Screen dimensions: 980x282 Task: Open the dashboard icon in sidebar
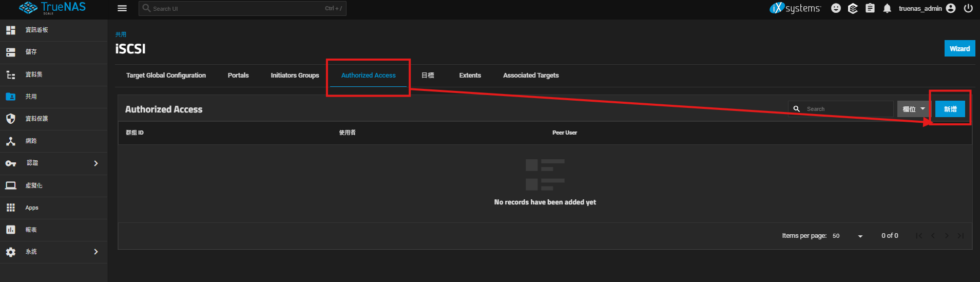coord(11,30)
